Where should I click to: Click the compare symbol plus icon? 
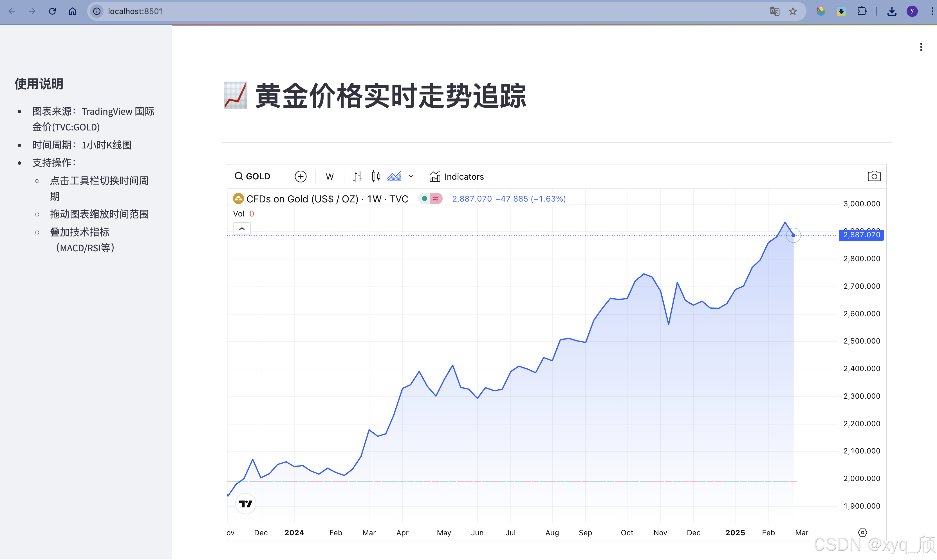pos(301,176)
